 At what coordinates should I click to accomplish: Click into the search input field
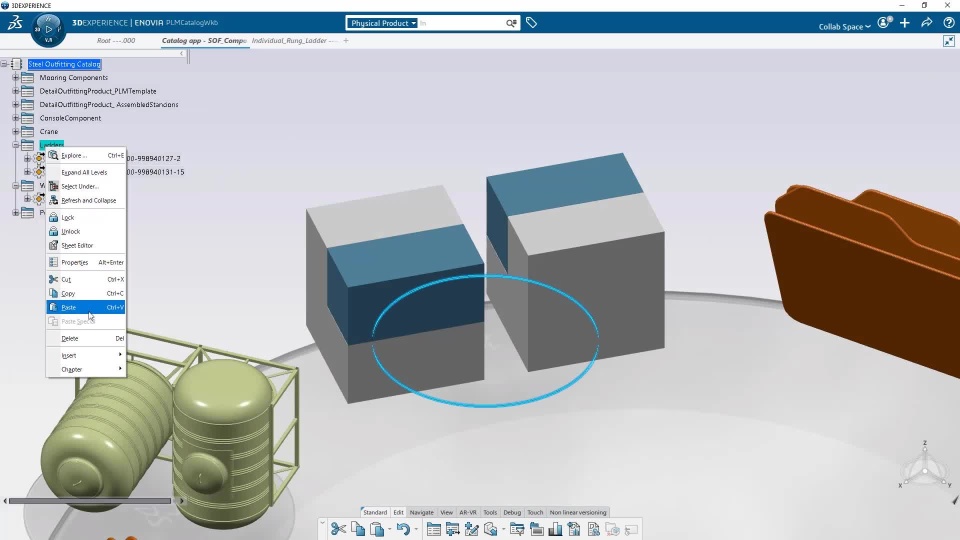(461, 23)
